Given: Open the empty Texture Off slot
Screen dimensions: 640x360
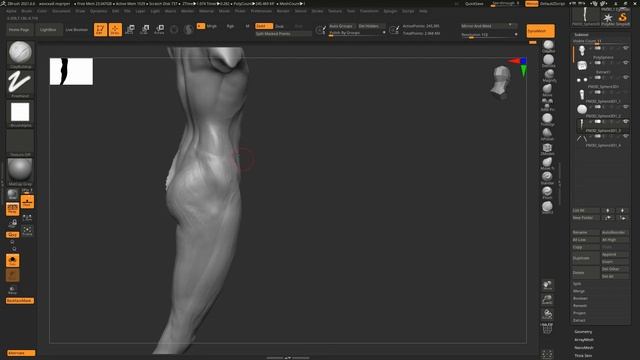Looking at the screenshot, I should (x=20, y=143).
